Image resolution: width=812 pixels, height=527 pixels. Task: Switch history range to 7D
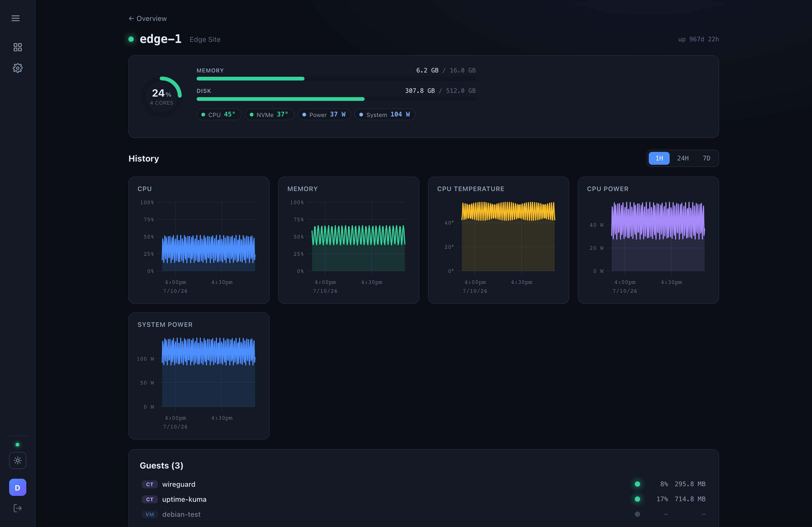706,158
